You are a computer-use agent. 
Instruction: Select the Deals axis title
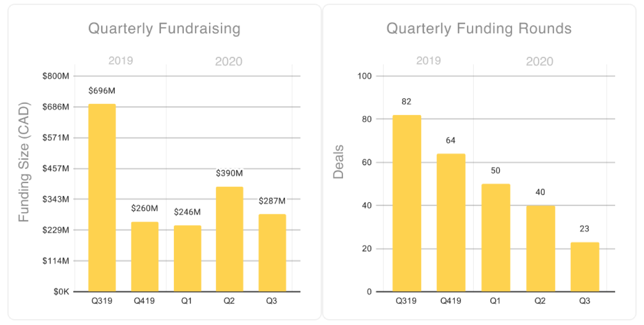[338, 162]
